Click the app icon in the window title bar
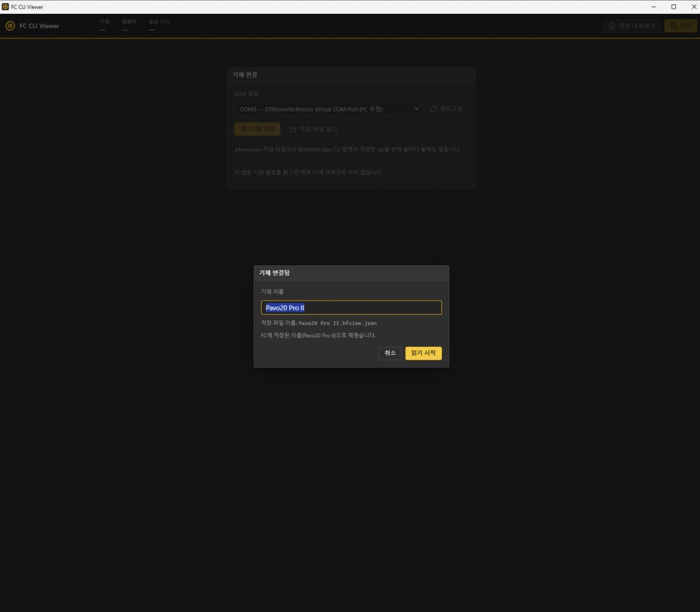 5,7
